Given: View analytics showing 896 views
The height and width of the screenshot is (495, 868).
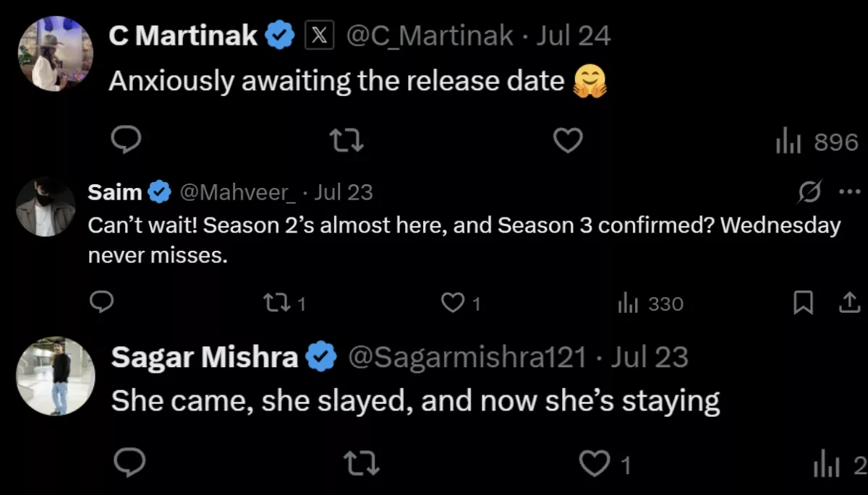Looking at the screenshot, I should click(817, 142).
